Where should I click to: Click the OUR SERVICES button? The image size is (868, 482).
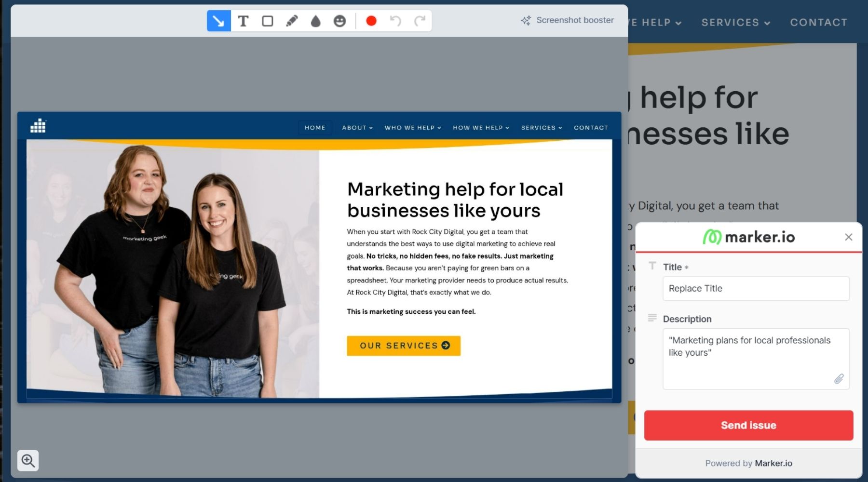tap(404, 346)
